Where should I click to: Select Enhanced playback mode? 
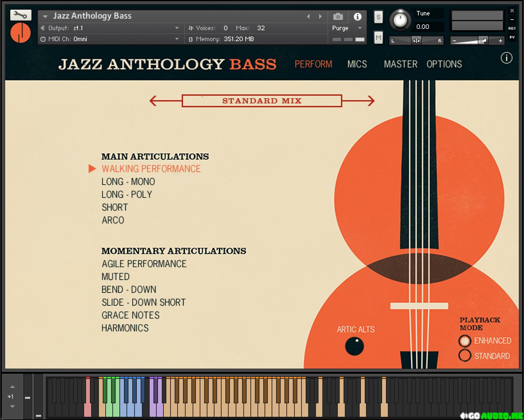pos(465,341)
